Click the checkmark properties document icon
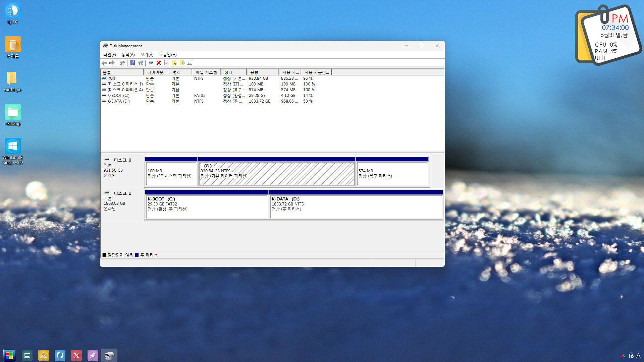The image size is (644, 362). click(x=166, y=63)
